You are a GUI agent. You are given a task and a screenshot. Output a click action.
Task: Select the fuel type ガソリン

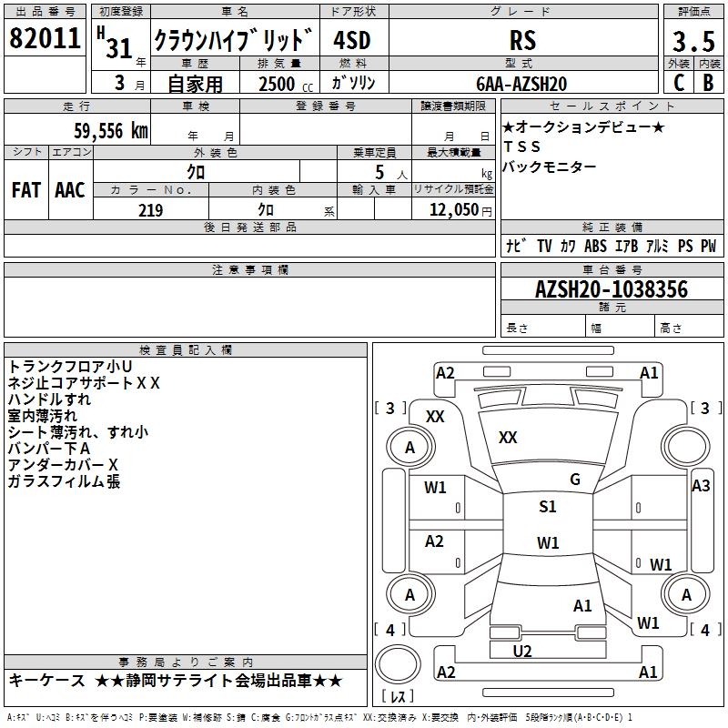coord(353,83)
